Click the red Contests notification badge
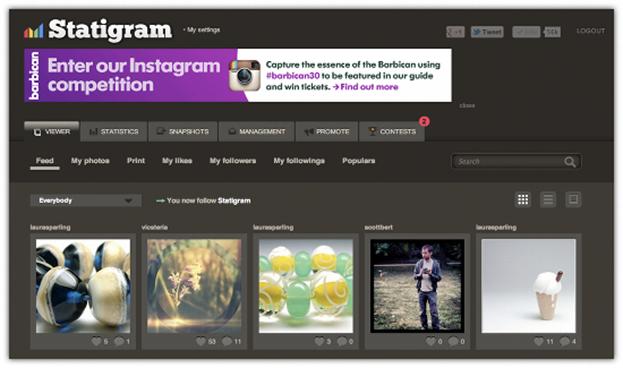623x368 pixels. point(424,121)
